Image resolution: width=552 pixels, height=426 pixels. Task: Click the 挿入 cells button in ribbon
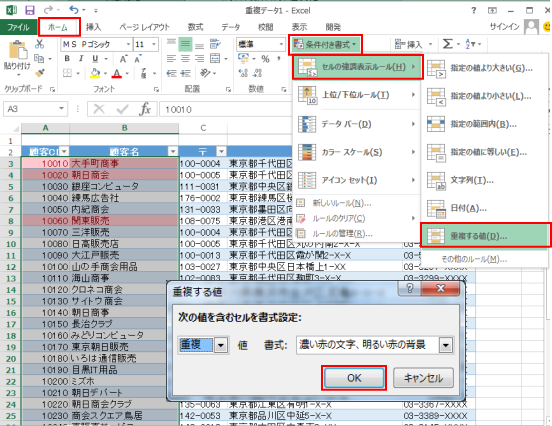click(414, 44)
